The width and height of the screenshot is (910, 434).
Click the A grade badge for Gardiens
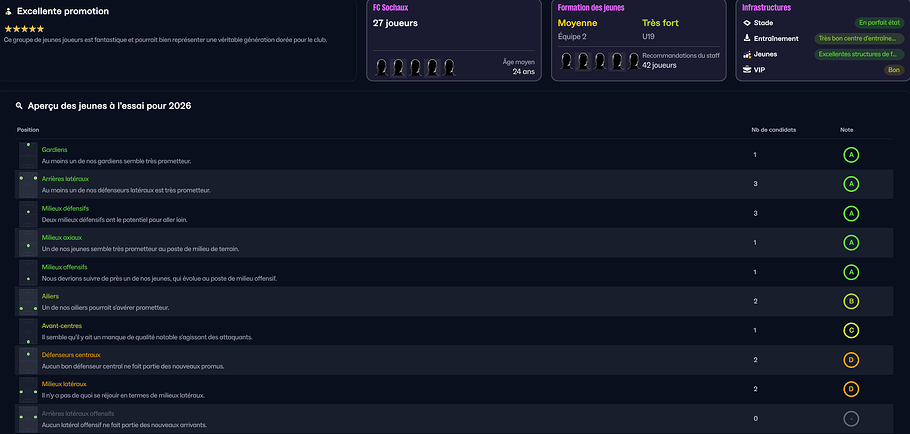point(851,155)
